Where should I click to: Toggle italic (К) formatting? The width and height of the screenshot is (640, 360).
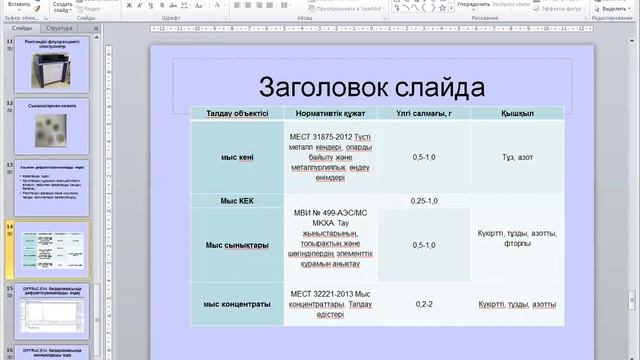click(x=140, y=6)
